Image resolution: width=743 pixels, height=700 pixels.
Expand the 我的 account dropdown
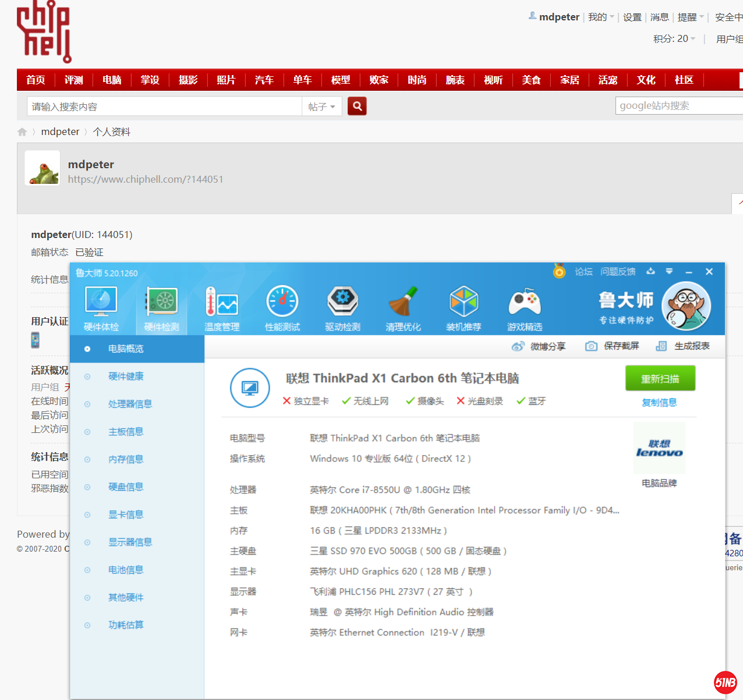[x=601, y=17]
